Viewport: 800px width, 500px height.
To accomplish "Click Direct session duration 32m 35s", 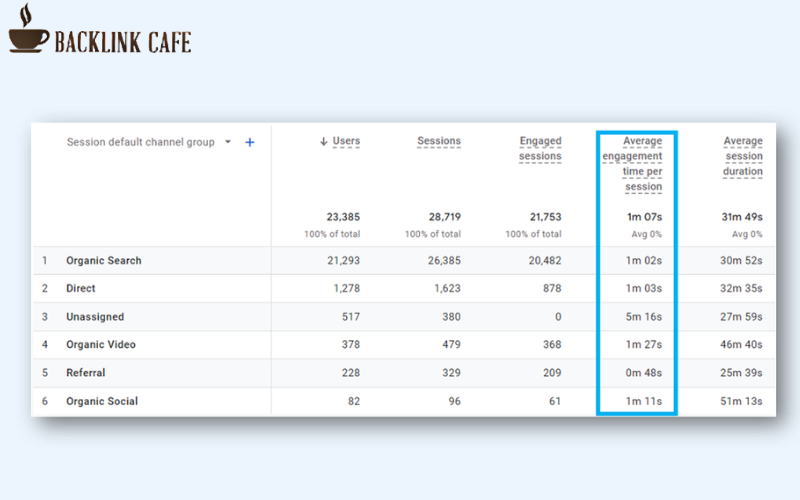I will click(741, 288).
